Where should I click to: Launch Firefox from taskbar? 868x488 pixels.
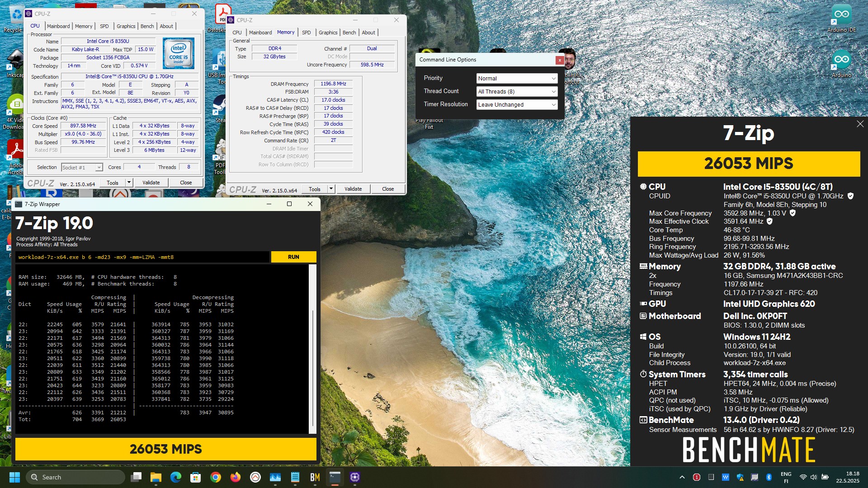(x=236, y=477)
